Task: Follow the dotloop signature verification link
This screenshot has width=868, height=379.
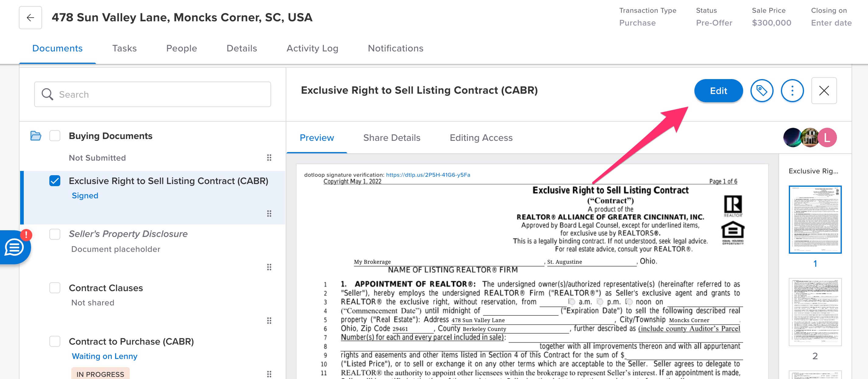Action: point(428,175)
